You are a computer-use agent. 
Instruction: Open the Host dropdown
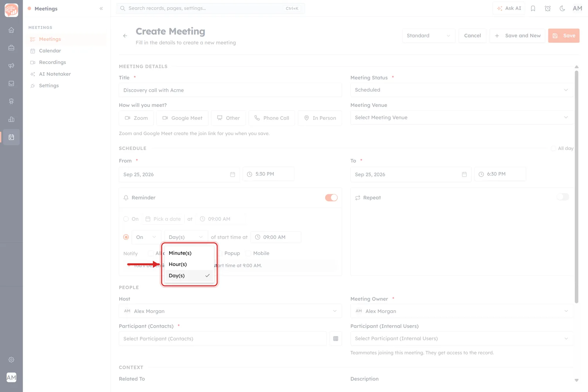tap(230, 311)
